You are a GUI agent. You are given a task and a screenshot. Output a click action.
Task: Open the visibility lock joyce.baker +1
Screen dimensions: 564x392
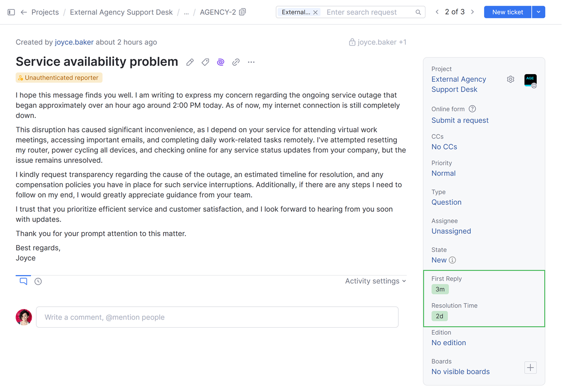tap(378, 42)
